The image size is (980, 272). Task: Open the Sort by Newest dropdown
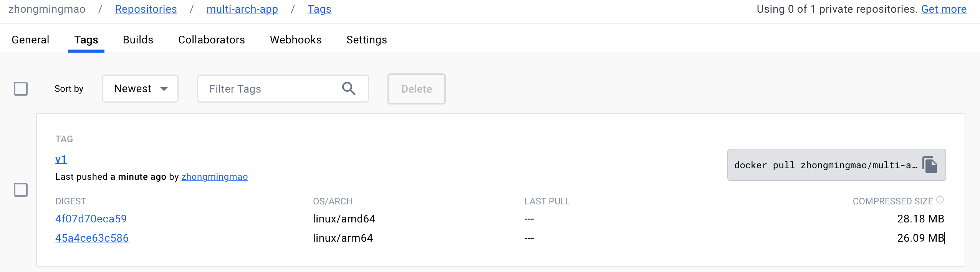click(x=140, y=89)
